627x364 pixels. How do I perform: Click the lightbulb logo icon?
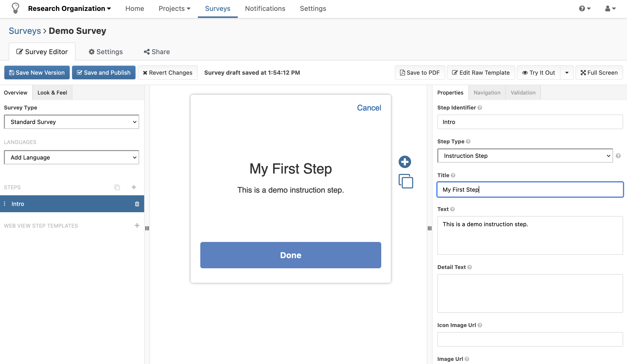point(15,8)
